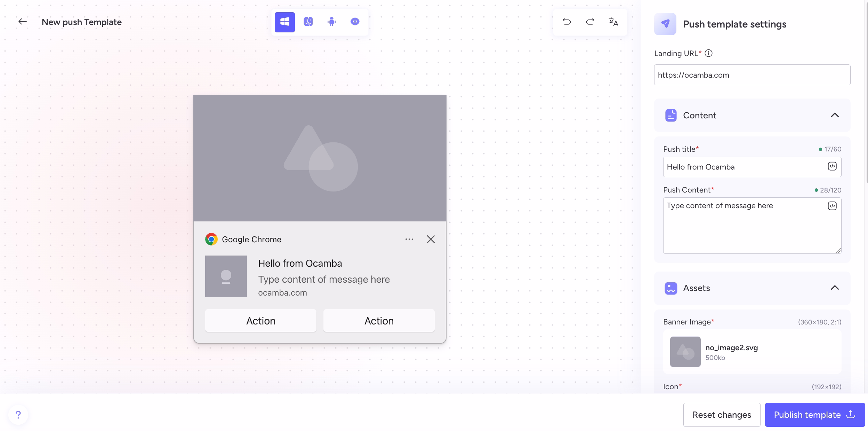Go back from New push Template
Screen dimensions: 868x431
click(x=22, y=22)
